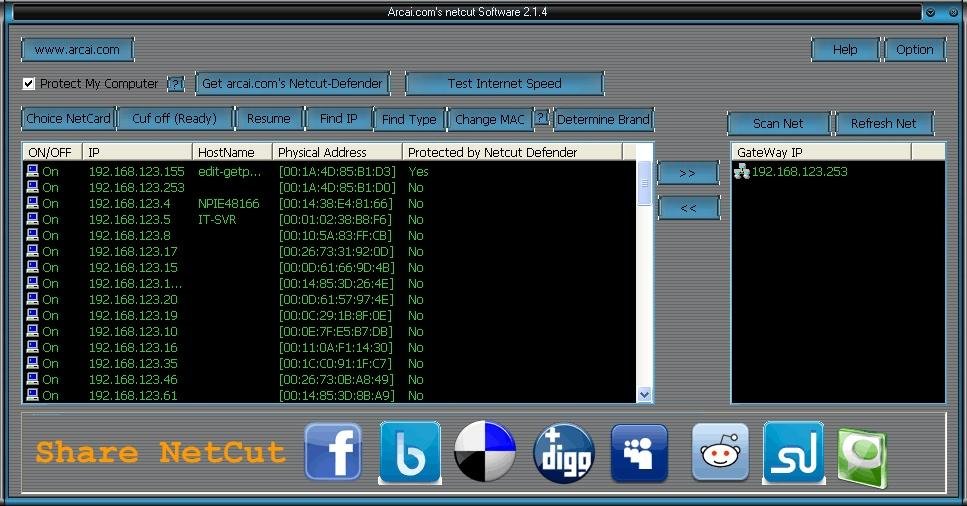
Task: Click computer icon for row 192.168.123.61
Action: pyautogui.click(x=32, y=395)
